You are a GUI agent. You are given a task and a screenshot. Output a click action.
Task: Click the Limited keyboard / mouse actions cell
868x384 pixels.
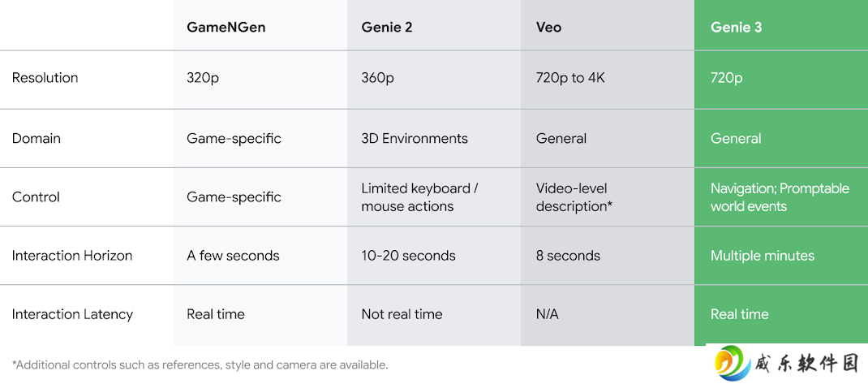(419, 197)
